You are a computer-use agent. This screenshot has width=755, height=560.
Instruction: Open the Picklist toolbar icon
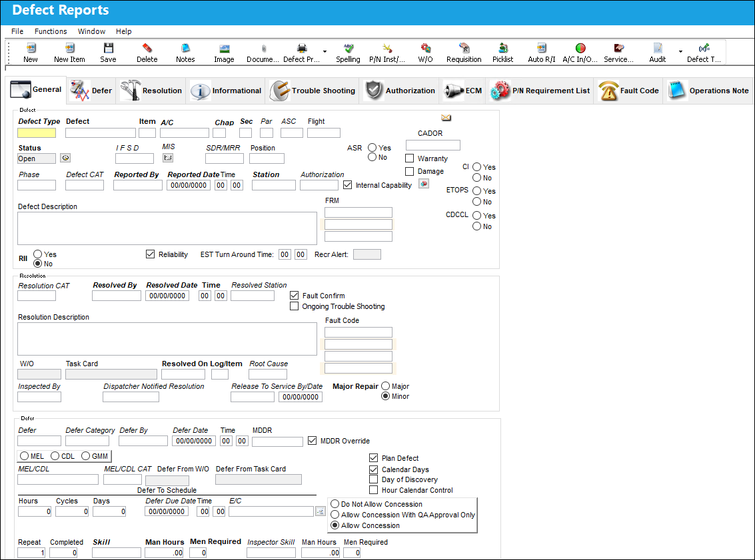tap(502, 48)
